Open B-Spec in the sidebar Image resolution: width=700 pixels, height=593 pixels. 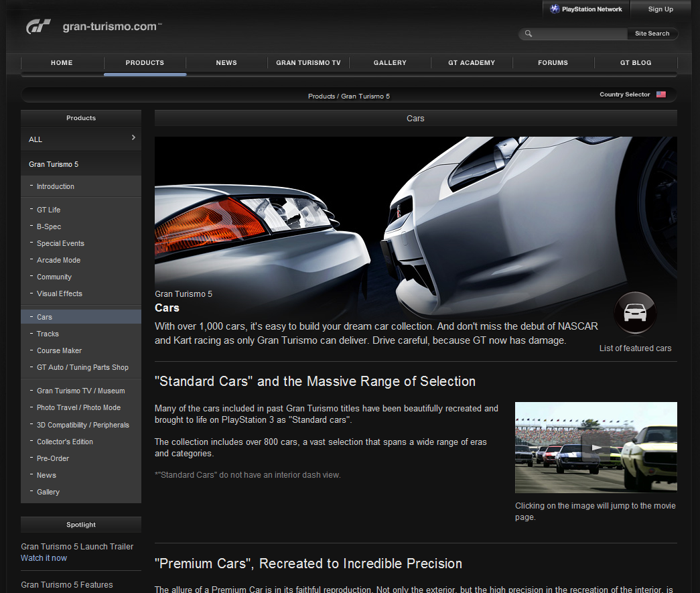[49, 226]
